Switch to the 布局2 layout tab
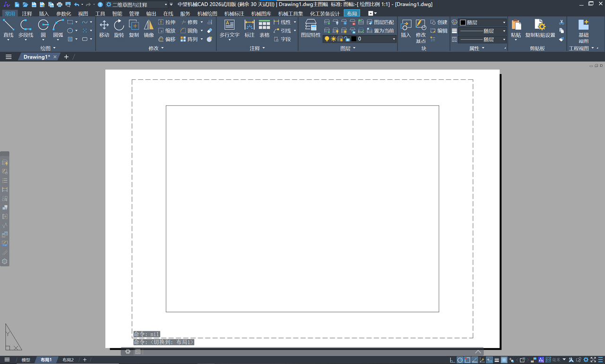 (x=68, y=360)
